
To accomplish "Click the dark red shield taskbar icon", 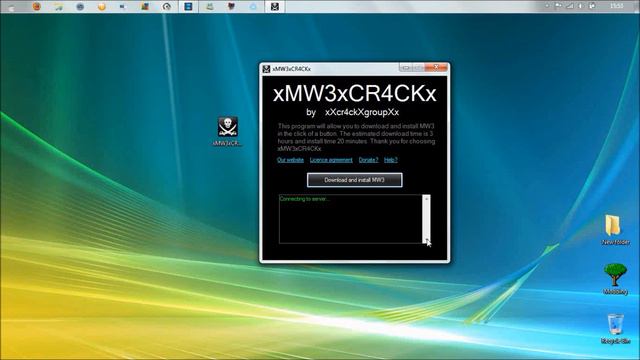I will coord(231,6).
